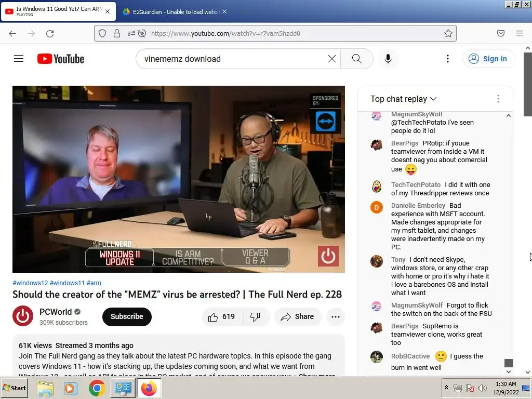Open the Windows Start menu
This screenshot has height=399, width=532.
[x=14, y=388]
